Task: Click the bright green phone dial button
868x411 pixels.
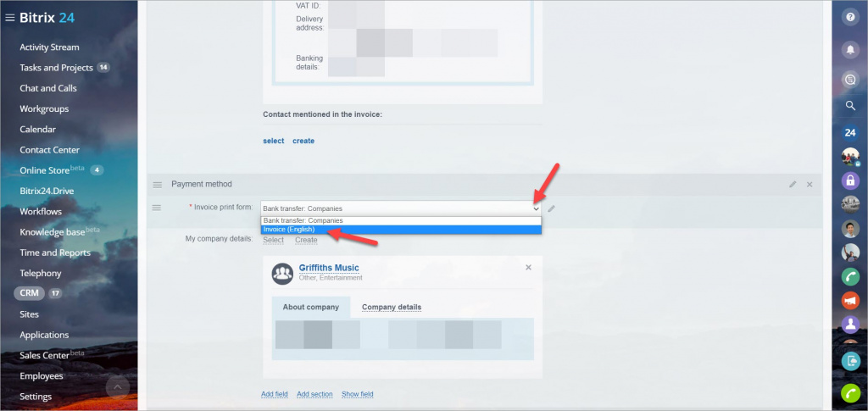Action: 851,392
